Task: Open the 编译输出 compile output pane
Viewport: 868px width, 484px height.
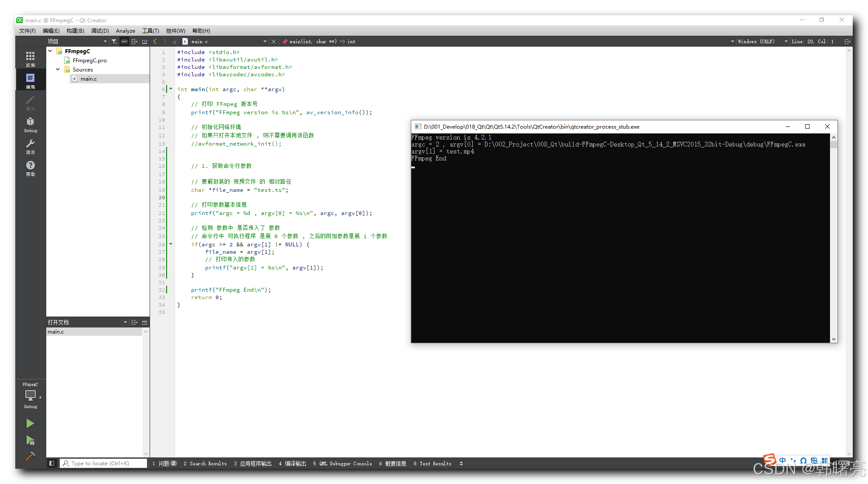Action: point(292,464)
